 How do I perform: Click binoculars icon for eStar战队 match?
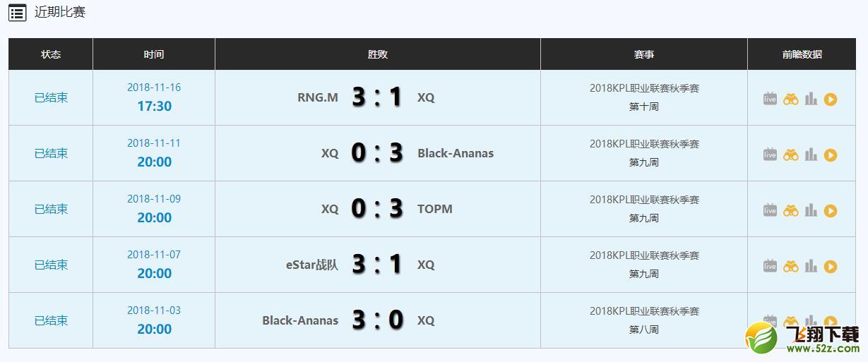(790, 267)
